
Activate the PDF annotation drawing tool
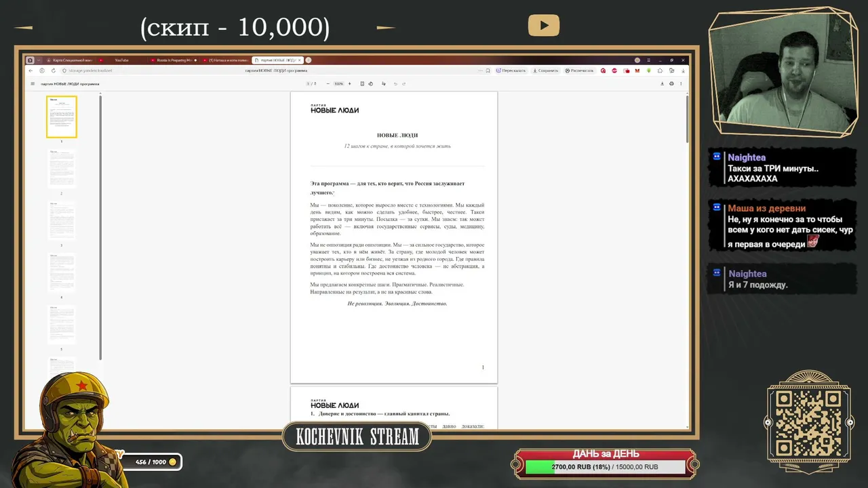[383, 84]
